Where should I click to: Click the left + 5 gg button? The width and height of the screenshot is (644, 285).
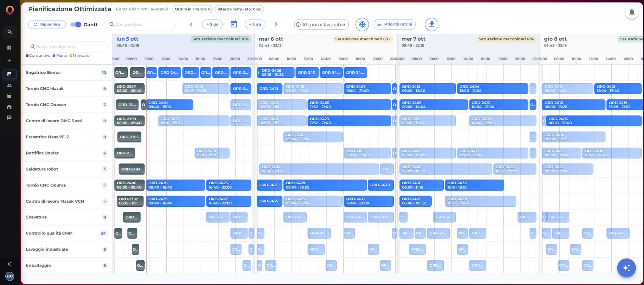coord(212,24)
